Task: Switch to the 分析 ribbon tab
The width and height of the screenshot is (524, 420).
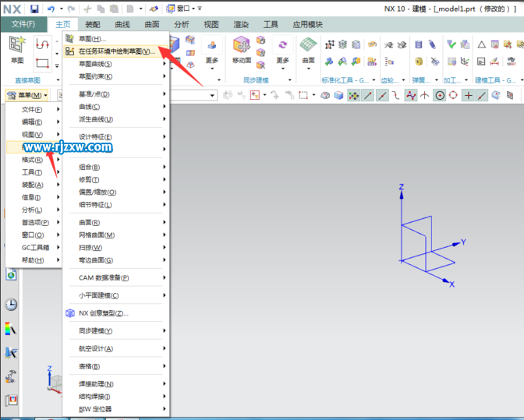Action: [182, 24]
